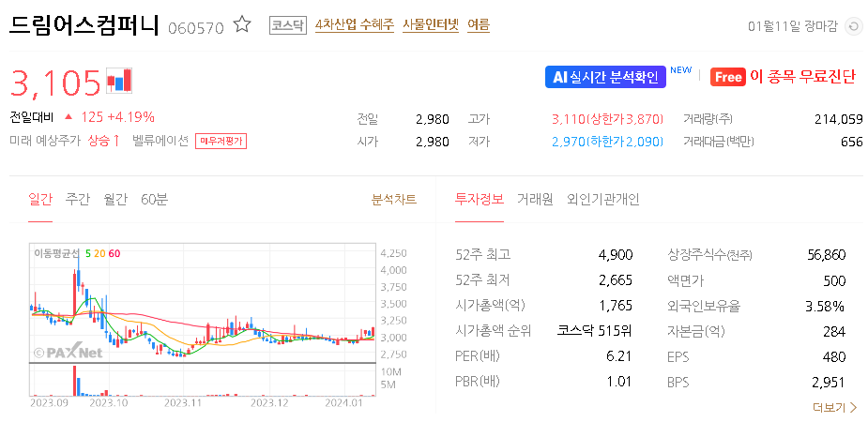Viewport: 868px width, 422px height.
Task: Click trading volume value 214,059
Action: pos(839,119)
